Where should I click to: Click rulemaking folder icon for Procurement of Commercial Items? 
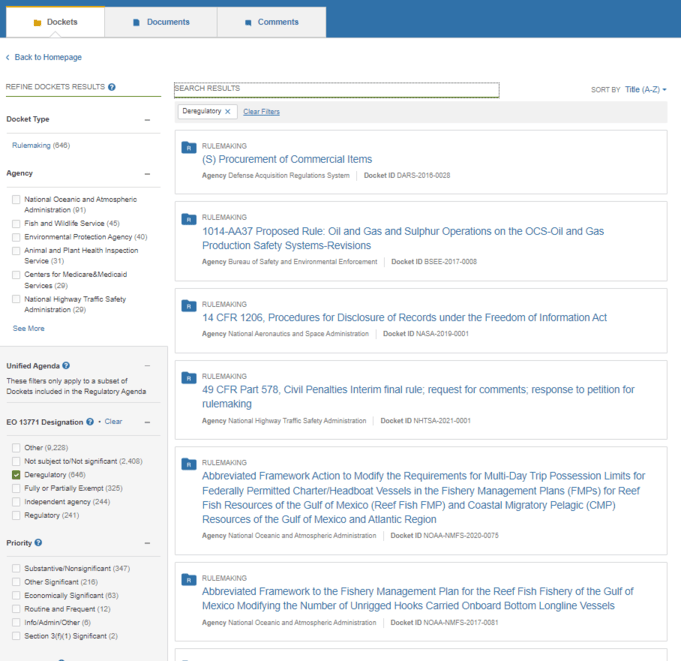(x=188, y=148)
